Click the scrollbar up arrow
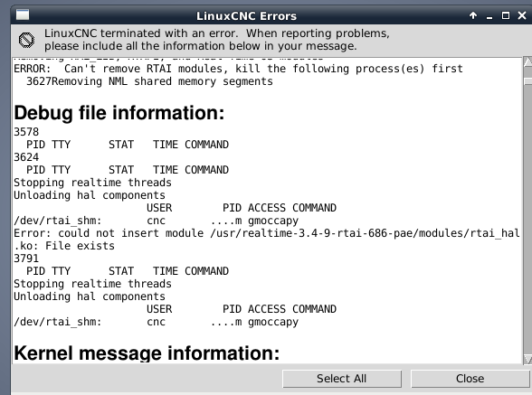 point(527,61)
